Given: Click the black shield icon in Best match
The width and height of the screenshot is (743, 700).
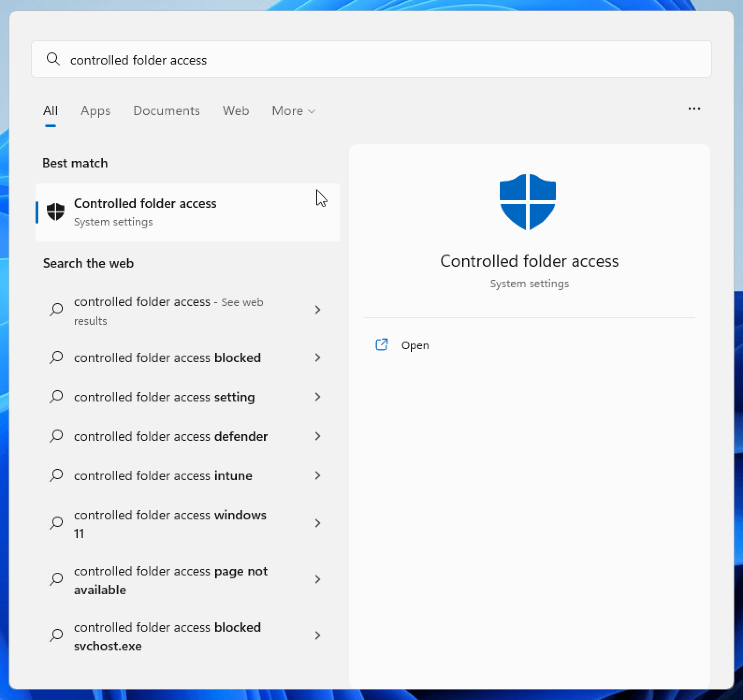Looking at the screenshot, I should coord(56,212).
